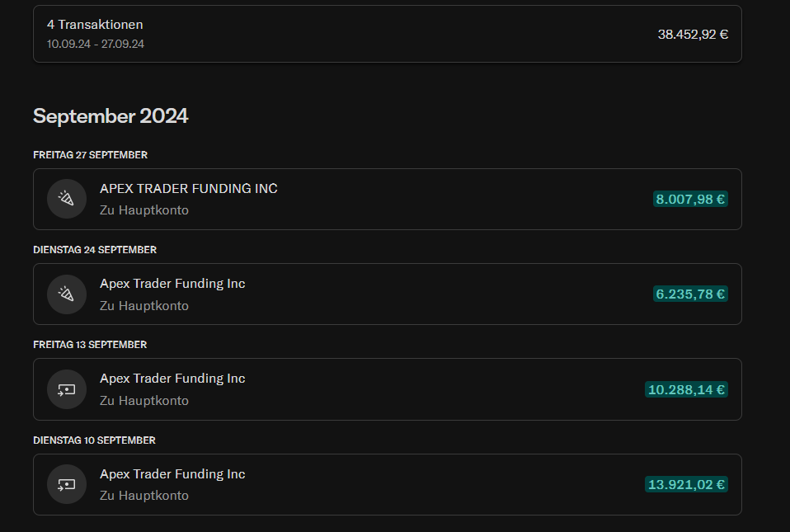
Task: Click the 10.288,14 € amount badge
Action: pos(686,389)
